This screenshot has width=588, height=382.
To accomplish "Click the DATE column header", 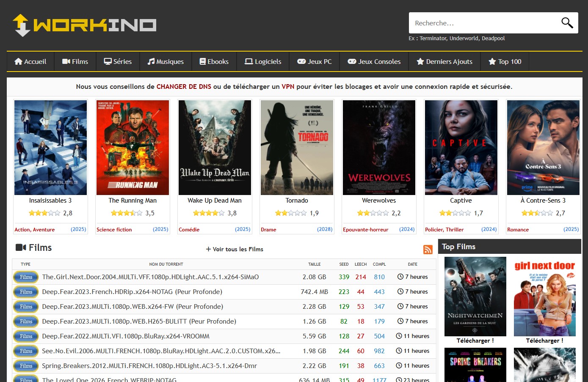I will point(413,264).
